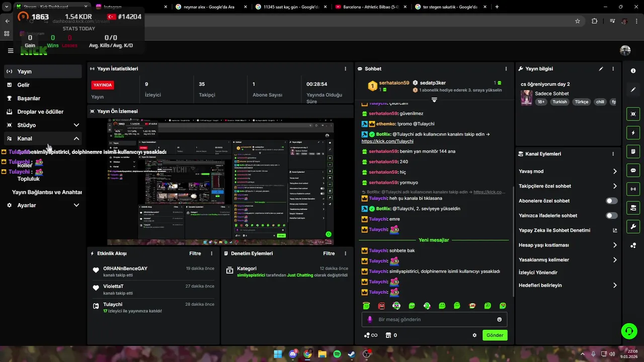Image resolution: width=644 pixels, height=362 pixels.
Task: Open Filtre in Denetim Eylemleri panel
Action: pyautogui.click(x=329, y=253)
